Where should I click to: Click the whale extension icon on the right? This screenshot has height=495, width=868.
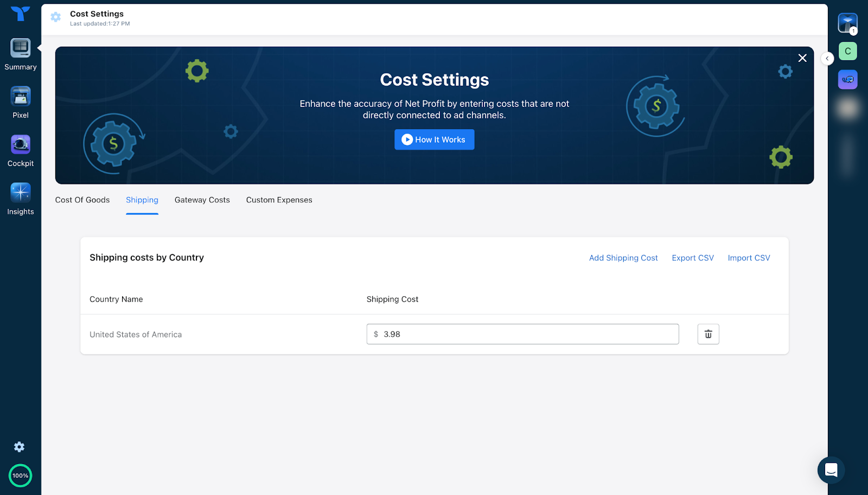pos(847,79)
